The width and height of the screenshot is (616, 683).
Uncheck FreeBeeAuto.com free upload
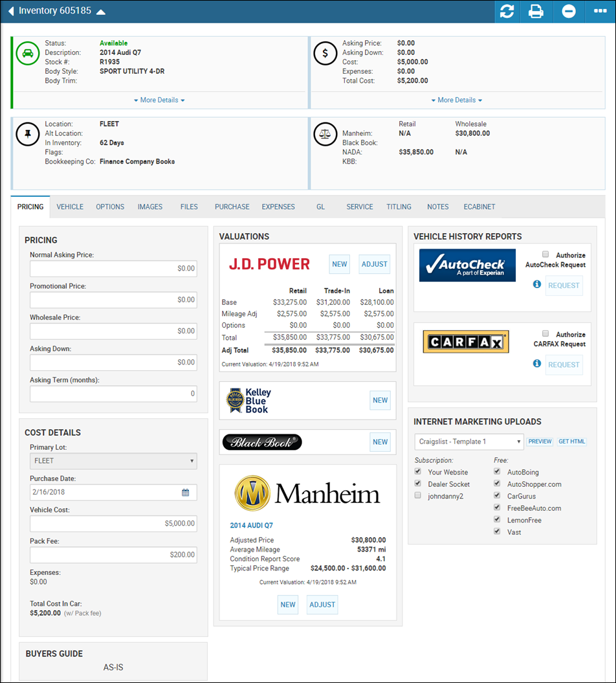[x=497, y=508]
